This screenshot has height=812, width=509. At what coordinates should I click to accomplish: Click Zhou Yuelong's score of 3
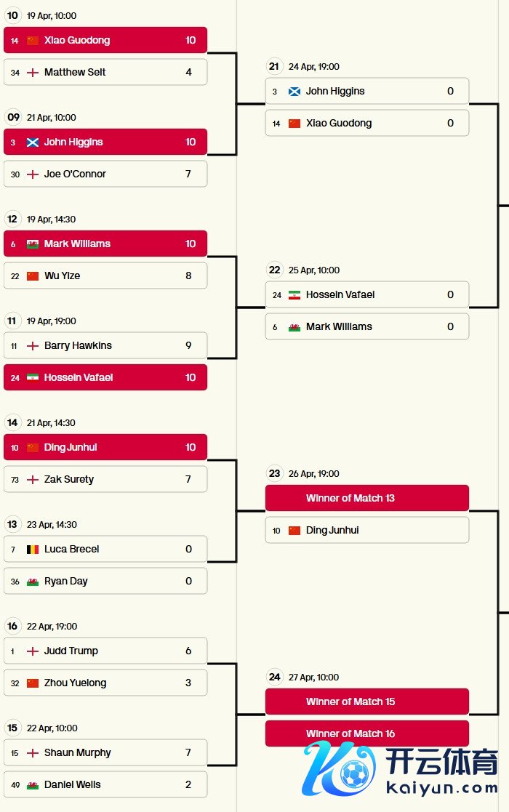point(188,683)
